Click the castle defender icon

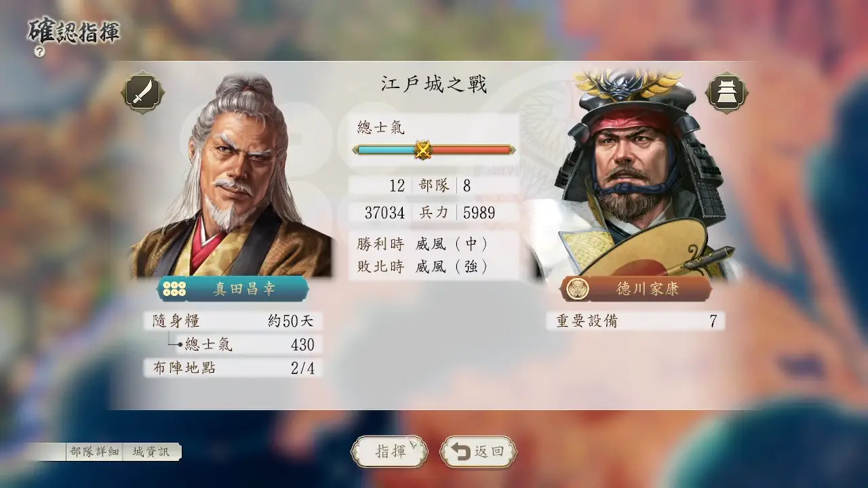tap(727, 93)
